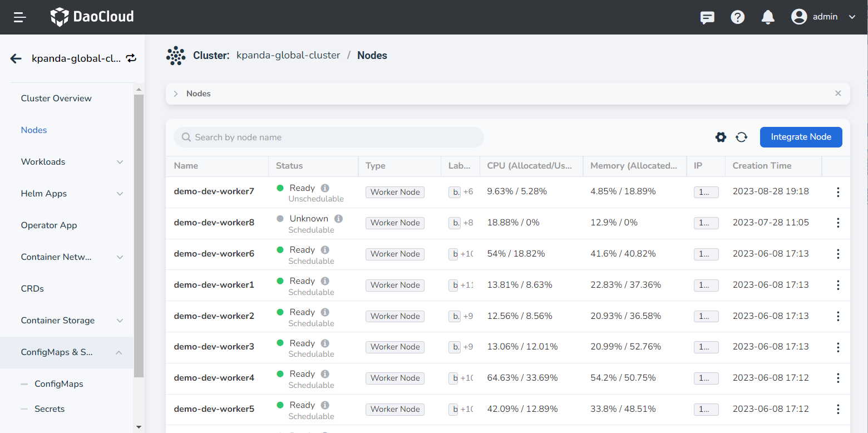
Task: Open the kebab menu for demo-dev-worker7
Action: 838,192
